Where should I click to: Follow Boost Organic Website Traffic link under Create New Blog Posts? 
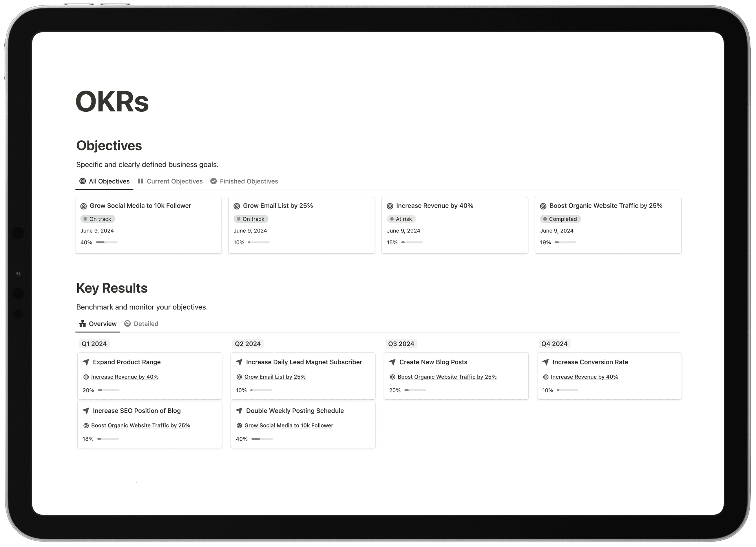click(447, 377)
